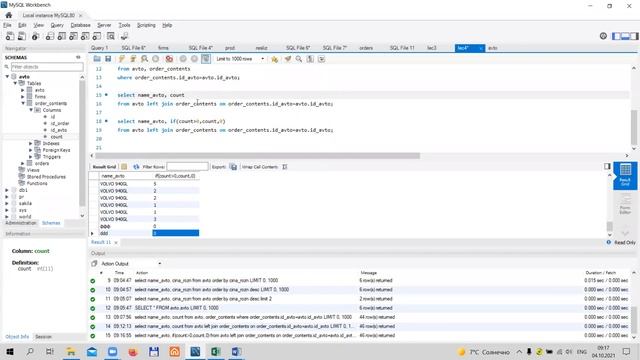Viewport: 640px width, 360px height.
Task: Click the home screen icon
Action: (x=9, y=15)
